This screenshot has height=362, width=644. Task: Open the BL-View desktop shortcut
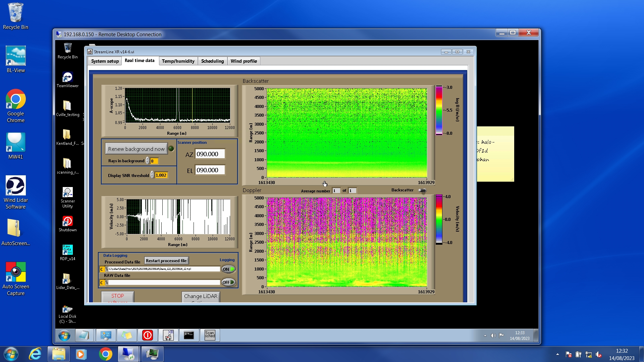click(15, 56)
